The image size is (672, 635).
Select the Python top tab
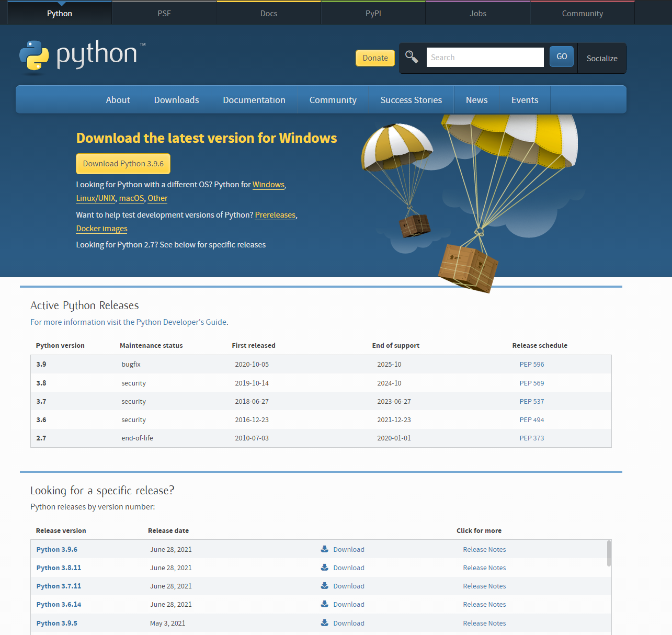pyautogui.click(x=60, y=13)
